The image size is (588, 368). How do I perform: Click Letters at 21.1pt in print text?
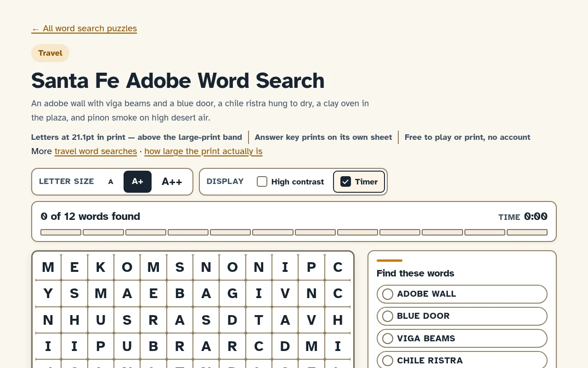pyautogui.click(x=136, y=137)
